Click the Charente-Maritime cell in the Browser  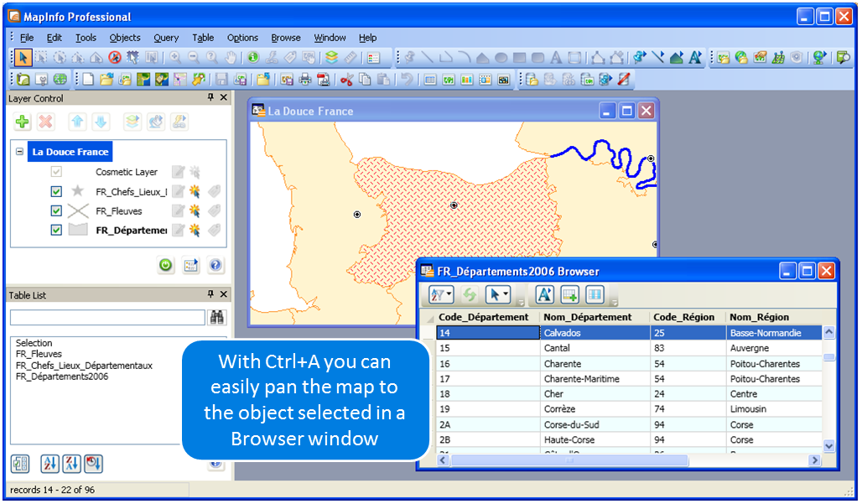595,379
